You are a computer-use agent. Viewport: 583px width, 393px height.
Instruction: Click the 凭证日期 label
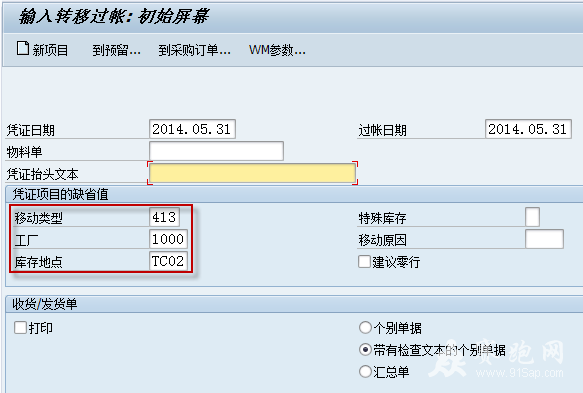30,130
